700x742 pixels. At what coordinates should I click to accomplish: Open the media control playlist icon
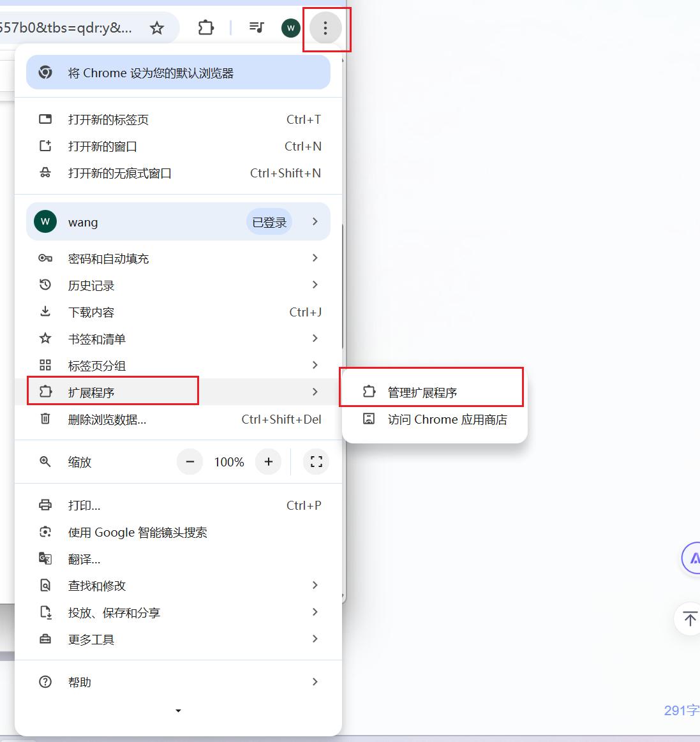tap(257, 27)
